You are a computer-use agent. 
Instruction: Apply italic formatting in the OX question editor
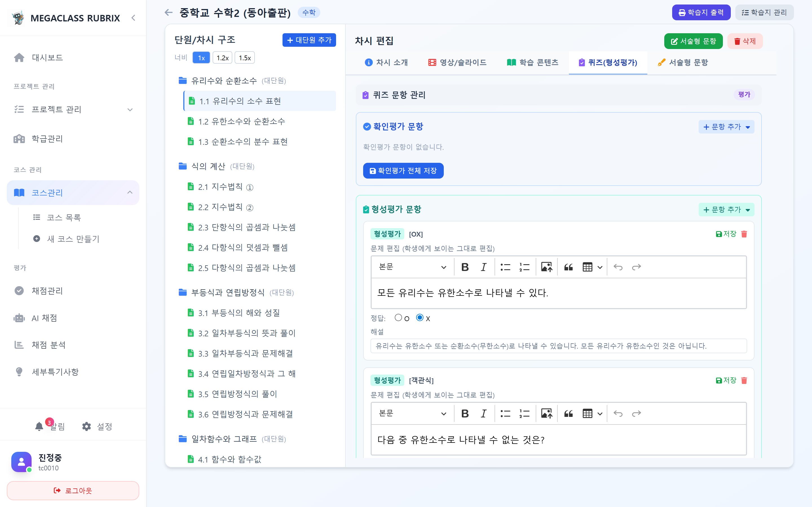[483, 267]
